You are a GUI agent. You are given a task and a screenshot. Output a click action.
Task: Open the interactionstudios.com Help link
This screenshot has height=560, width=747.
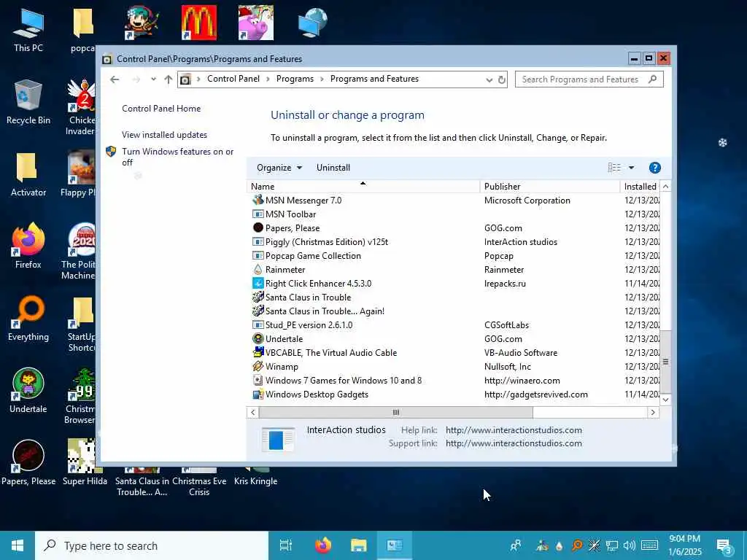514,430
